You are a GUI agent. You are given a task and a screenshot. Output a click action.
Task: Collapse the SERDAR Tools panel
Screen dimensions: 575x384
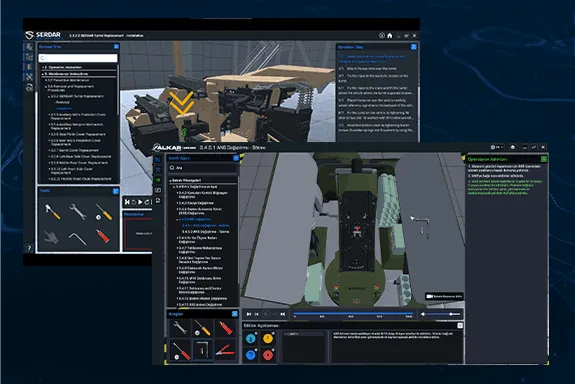[x=116, y=191]
